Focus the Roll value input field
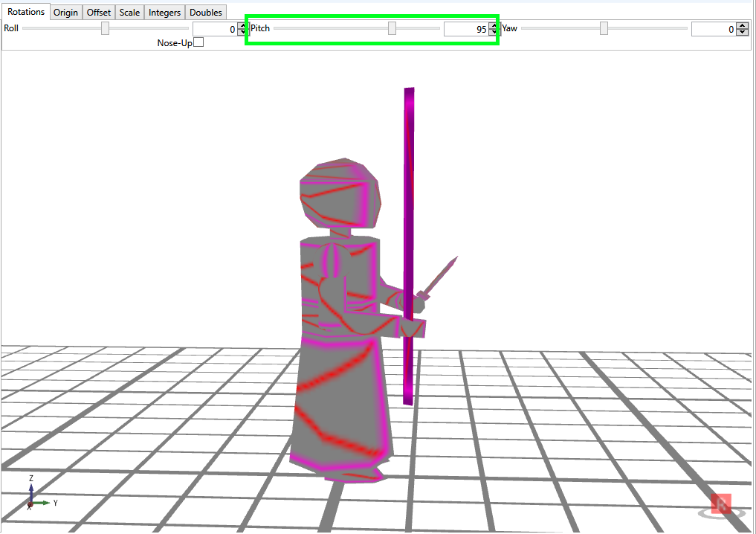 (x=214, y=29)
